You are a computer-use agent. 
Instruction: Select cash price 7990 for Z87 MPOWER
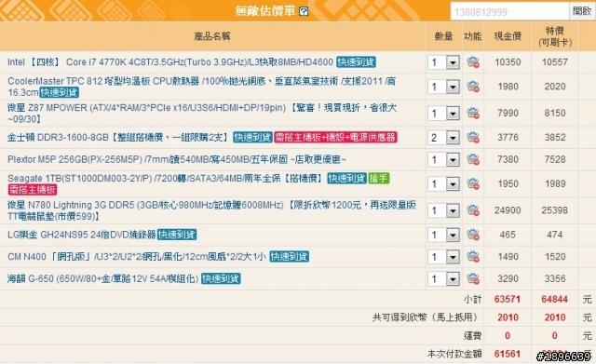pos(508,113)
